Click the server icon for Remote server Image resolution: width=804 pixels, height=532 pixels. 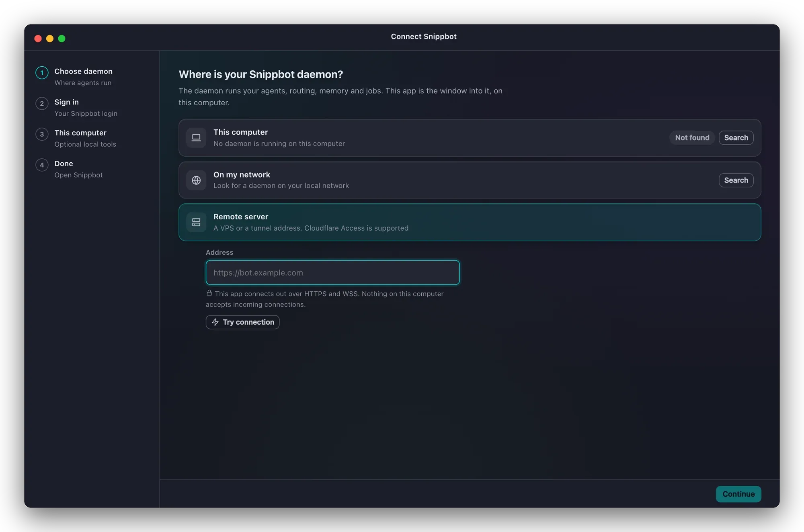(x=196, y=222)
